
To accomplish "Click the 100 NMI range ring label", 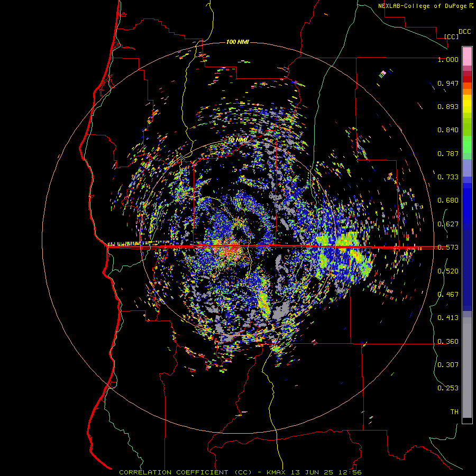I will pyautogui.click(x=237, y=42).
